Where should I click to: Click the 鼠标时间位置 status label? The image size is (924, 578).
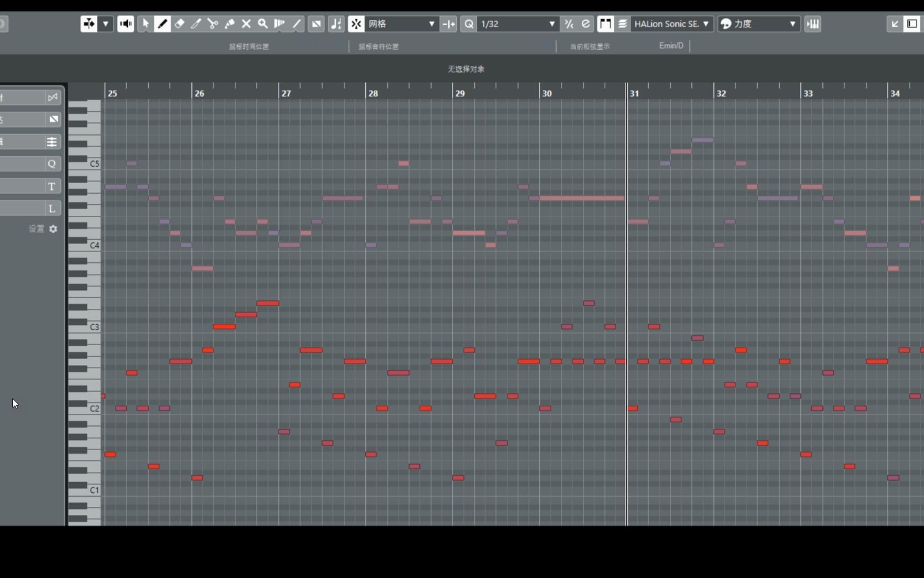(249, 47)
